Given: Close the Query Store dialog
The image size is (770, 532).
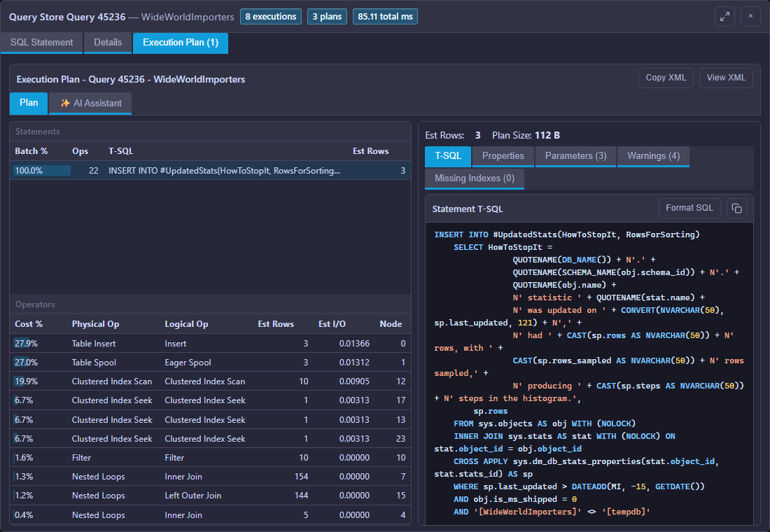Looking at the screenshot, I should tap(750, 17).
